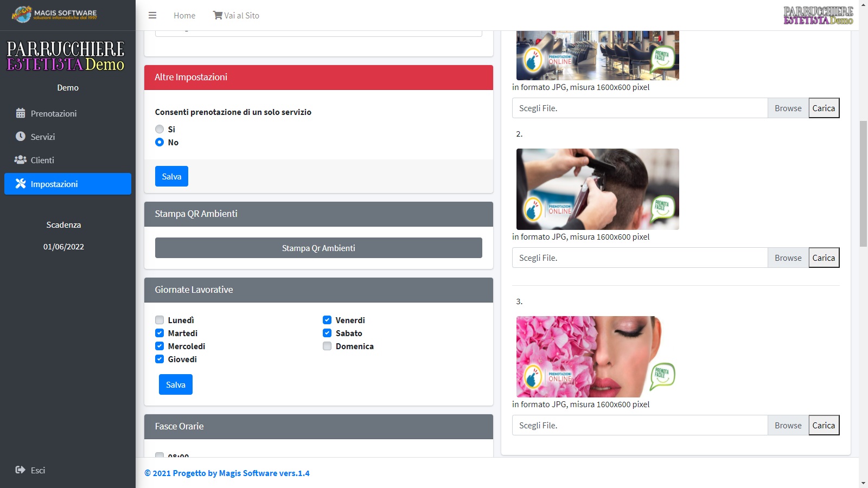868x488 pixels.
Task: Select No for single service booking
Action: 159,142
